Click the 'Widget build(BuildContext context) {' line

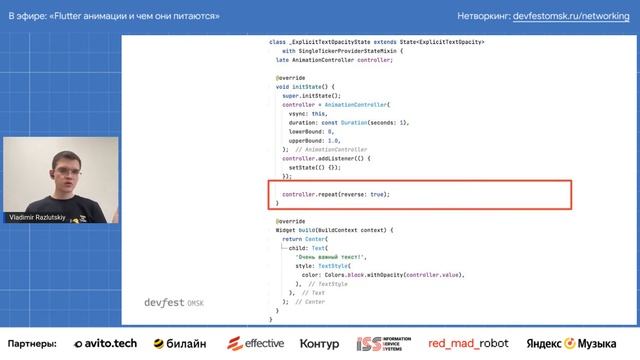[x=334, y=230]
